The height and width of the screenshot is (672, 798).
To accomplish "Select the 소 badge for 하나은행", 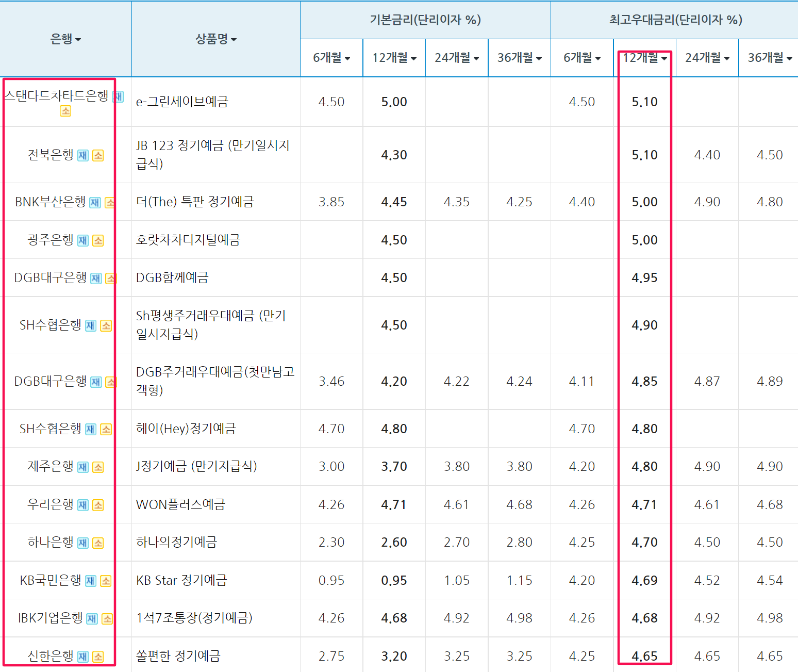I will click(x=98, y=543).
